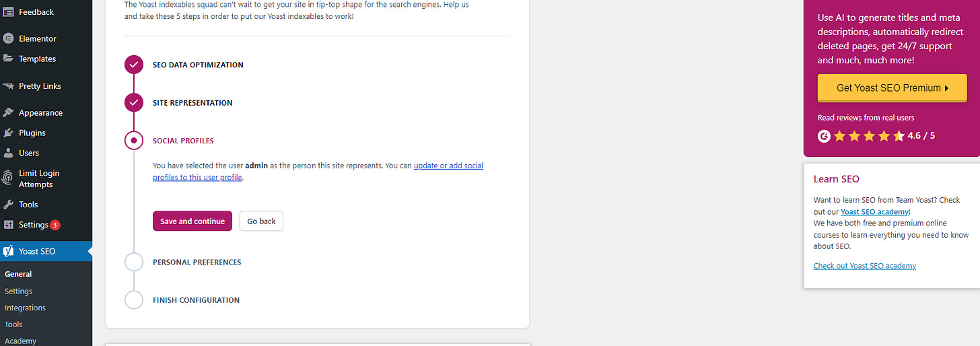The width and height of the screenshot is (980, 346).
Task: Select the Social profiles step circle
Action: point(134,141)
